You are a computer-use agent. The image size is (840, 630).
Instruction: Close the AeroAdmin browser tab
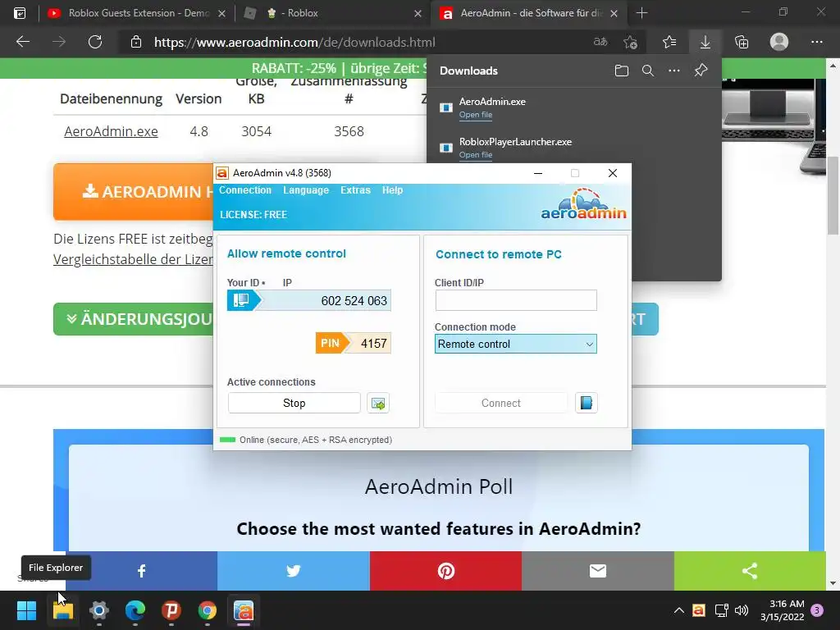pyautogui.click(x=614, y=13)
